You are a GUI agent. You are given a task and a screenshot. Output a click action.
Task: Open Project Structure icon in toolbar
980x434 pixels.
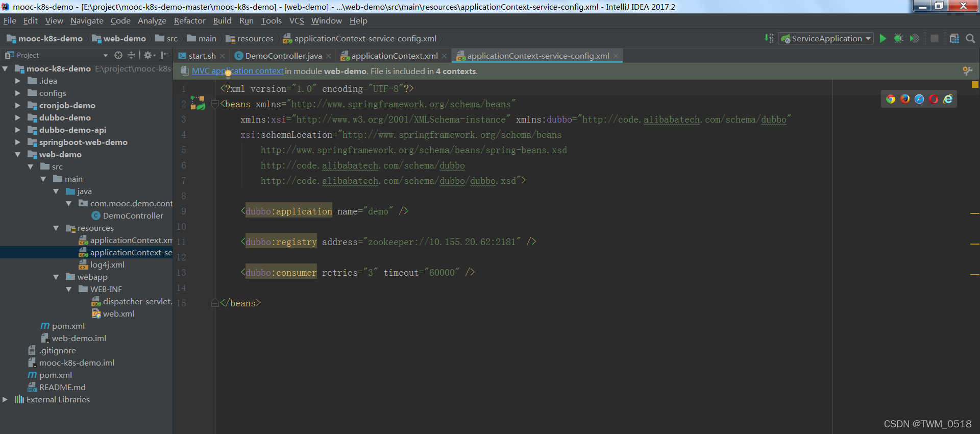[x=954, y=38]
